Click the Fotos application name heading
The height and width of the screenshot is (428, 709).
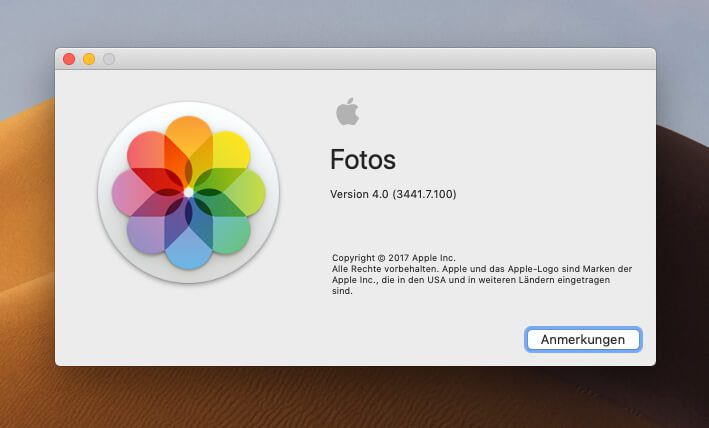pos(363,160)
